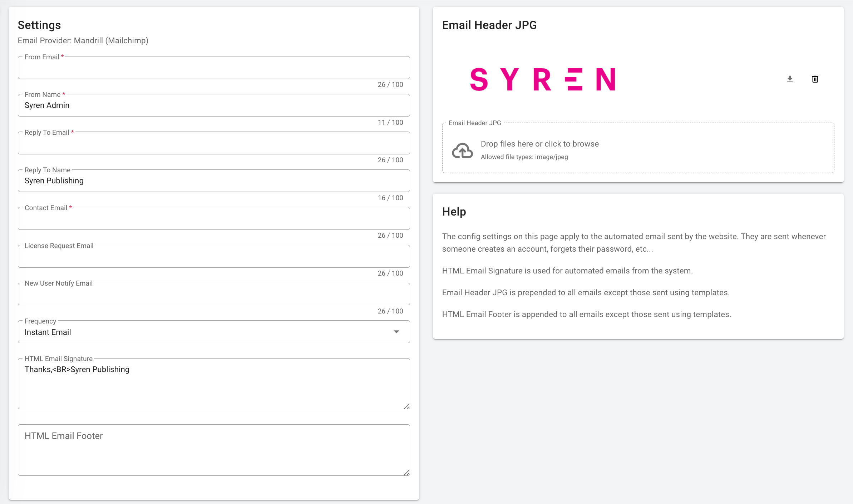This screenshot has width=853, height=504.
Task: Focus the New User Notify Email field
Action: tap(213, 294)
